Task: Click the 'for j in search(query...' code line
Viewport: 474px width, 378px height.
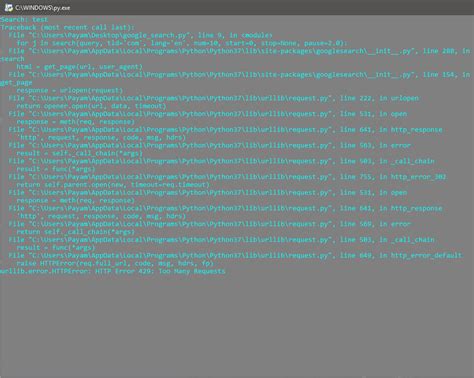Action: point(182,43)
